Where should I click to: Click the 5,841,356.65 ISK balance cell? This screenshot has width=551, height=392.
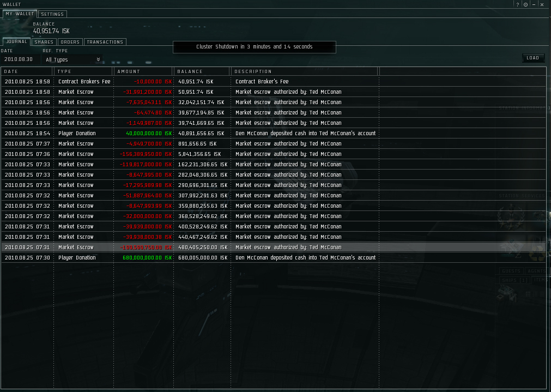tap(199, 154)
